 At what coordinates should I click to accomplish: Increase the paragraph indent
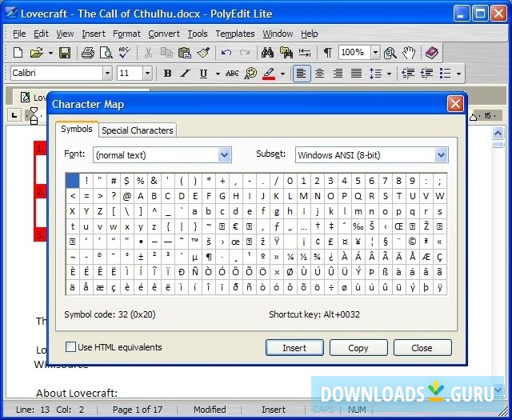pyautogui.click(x=426, y=74)
